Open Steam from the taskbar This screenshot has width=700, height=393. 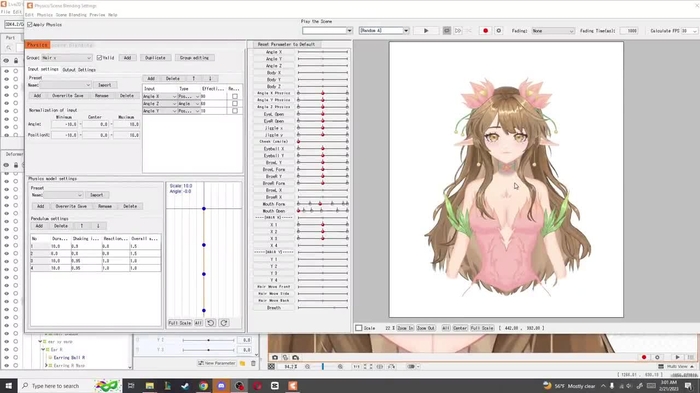coord(185,386)
